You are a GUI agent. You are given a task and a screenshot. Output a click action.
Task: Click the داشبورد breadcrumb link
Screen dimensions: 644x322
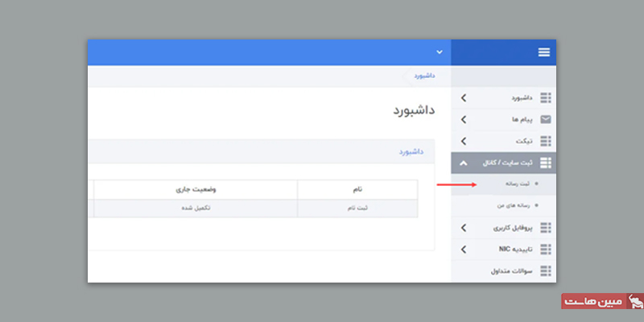424,76
